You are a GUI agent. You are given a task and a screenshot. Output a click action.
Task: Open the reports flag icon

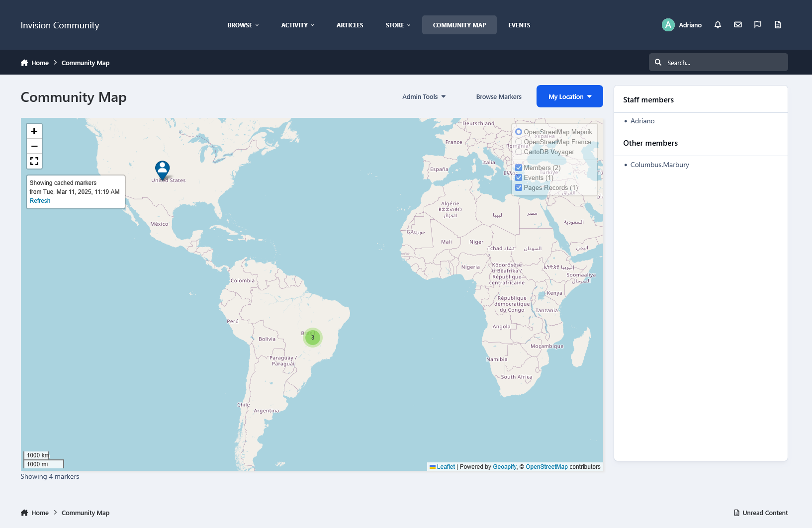click(x=758, y=25)
